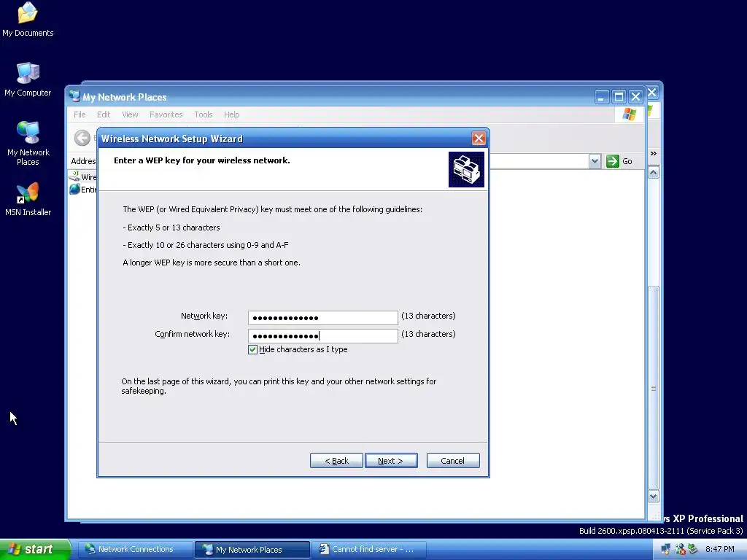Maximize the My Network Places window
Screen dimensions: 747x560
pyautogui.click(x=619, y=97)
